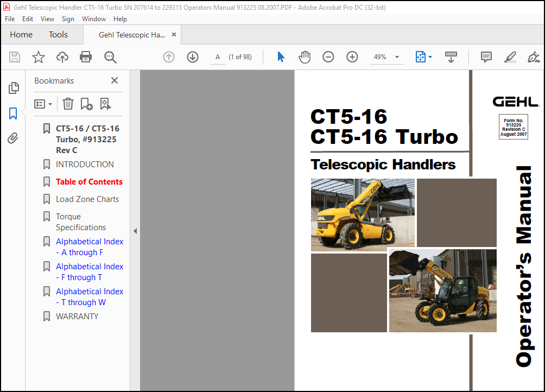
Task: Open Alphabetical Index - A through F
Action: pos(90,246)
